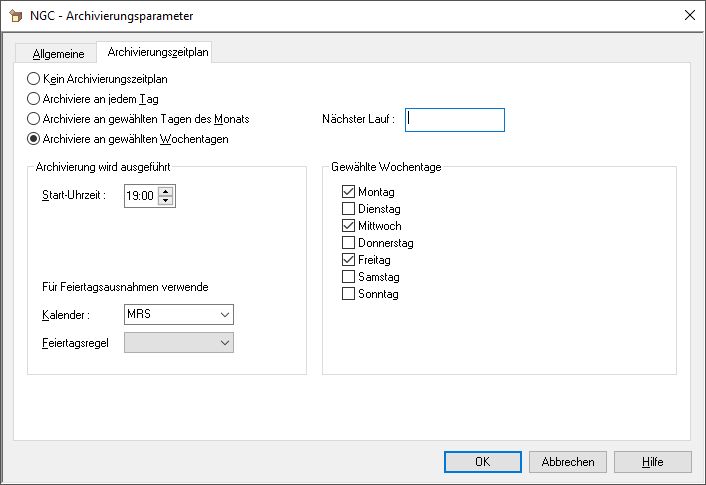Screen dimensions: 706x485
Task: Click the NGC app icon in title bar
Action: (16, 16)
